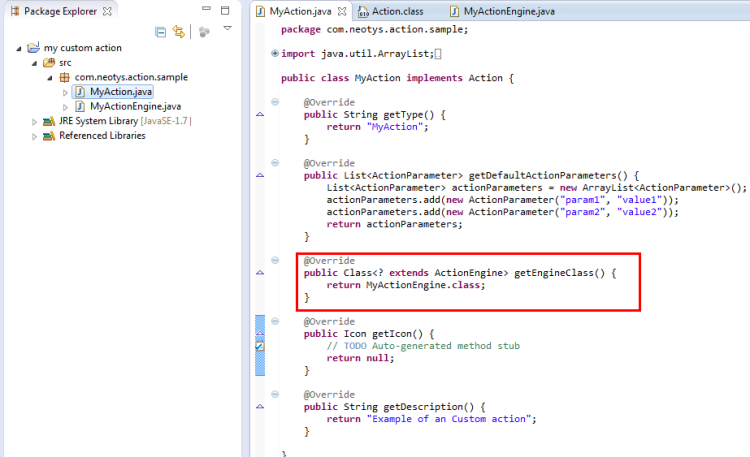Viewport: 750px width, 457px height.
Task: Click override marker beside getDefaultActionParameters method
Action: (260, 176)
